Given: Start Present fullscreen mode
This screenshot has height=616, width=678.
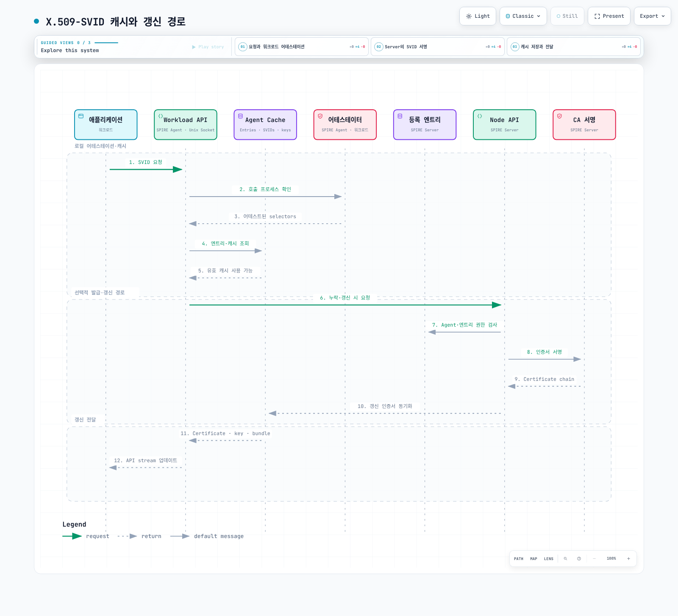Looking at the screenshot, I should 609,16.
